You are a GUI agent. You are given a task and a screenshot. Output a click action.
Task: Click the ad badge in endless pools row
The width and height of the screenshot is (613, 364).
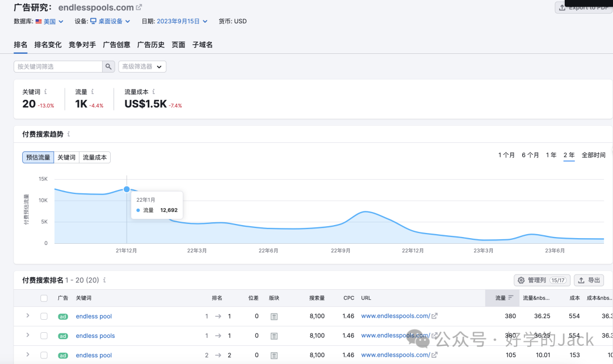(63, 336)
